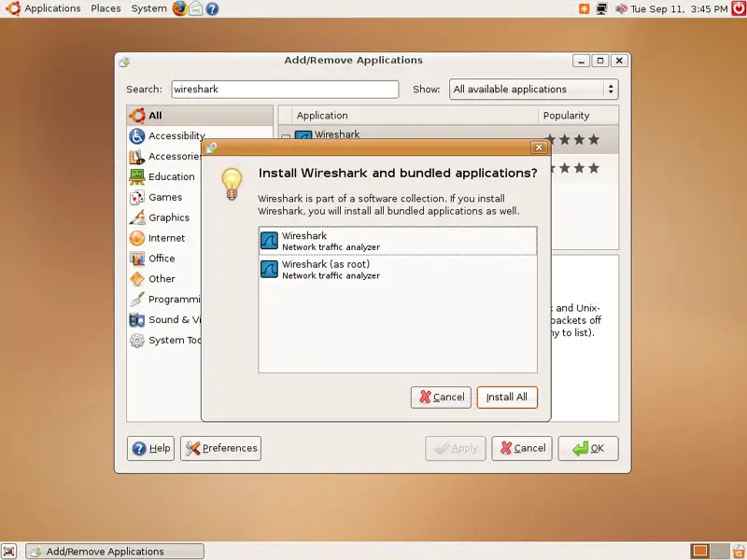The image size is (747, 560).
Task: Click the wireshark search field
Action: pos(285,89)
